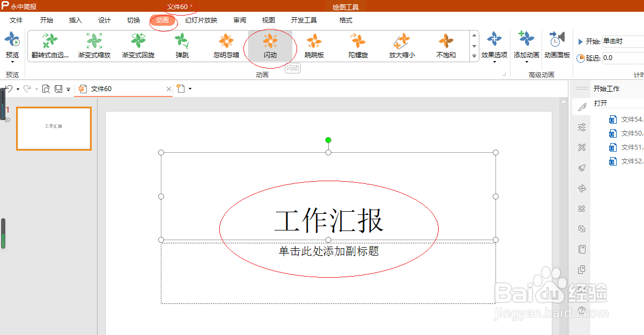This screenshot has width=644, height=335.
Task: Apply the 不饱和 animation effect
Action: pyautogui.click(x=445, y=46)
